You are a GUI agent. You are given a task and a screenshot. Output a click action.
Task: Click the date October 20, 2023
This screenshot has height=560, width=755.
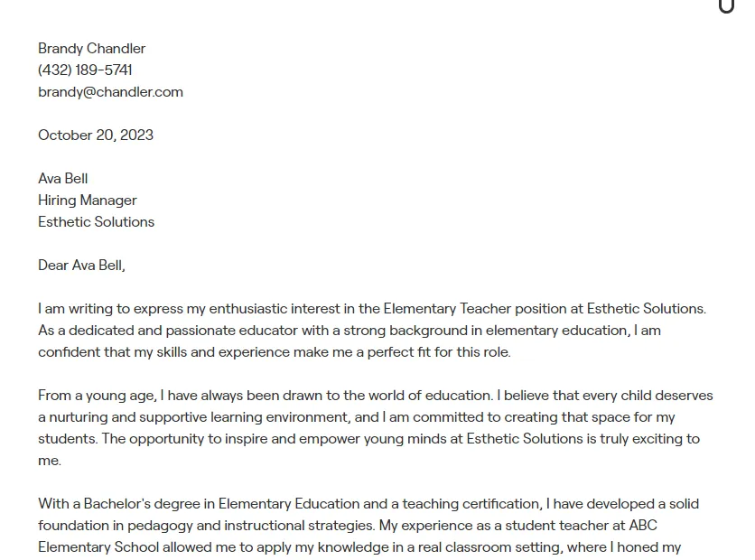pos(96,135)
